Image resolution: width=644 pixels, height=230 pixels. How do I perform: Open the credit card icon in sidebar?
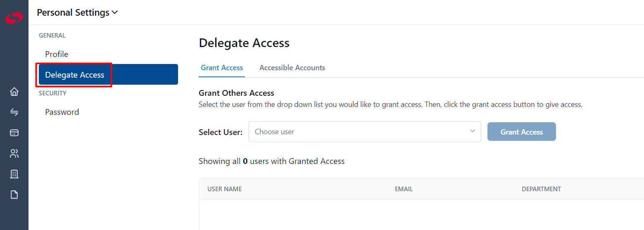14,133
